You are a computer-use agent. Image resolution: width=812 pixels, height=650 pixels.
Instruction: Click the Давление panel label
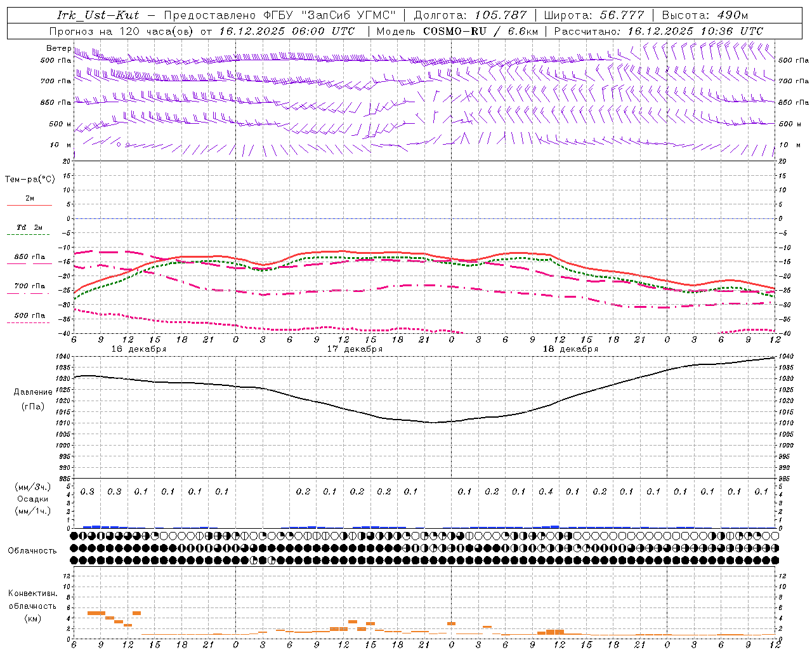pyautogui.click(x=33, y=392)
